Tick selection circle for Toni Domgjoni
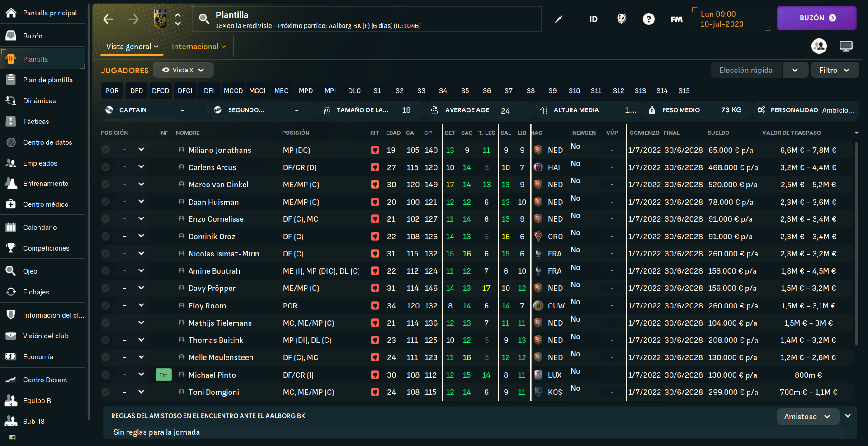Screen dimensions: 868x446 coord(105,392)
